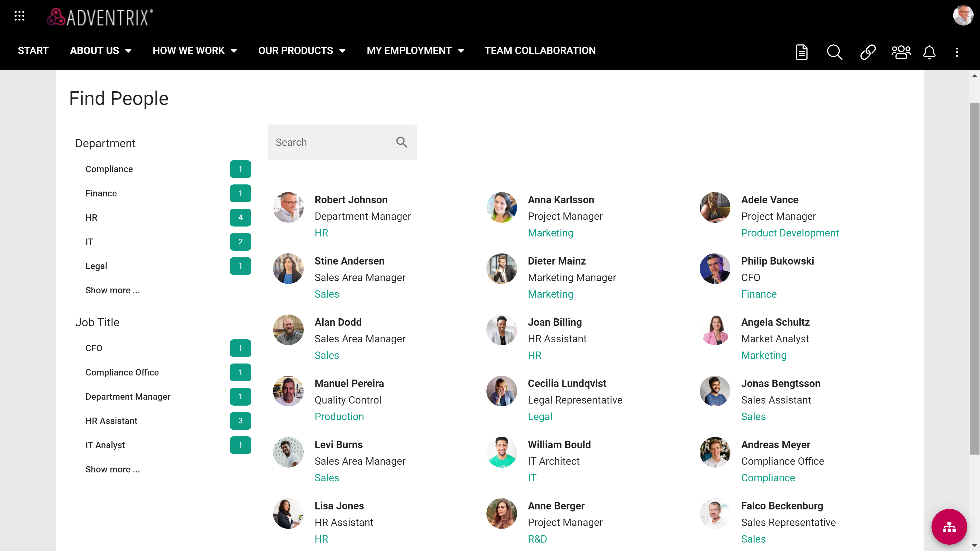This screenshot has height=551, width=980.
Task: Filter by Finance department
Action: click(x=101, y=193)
